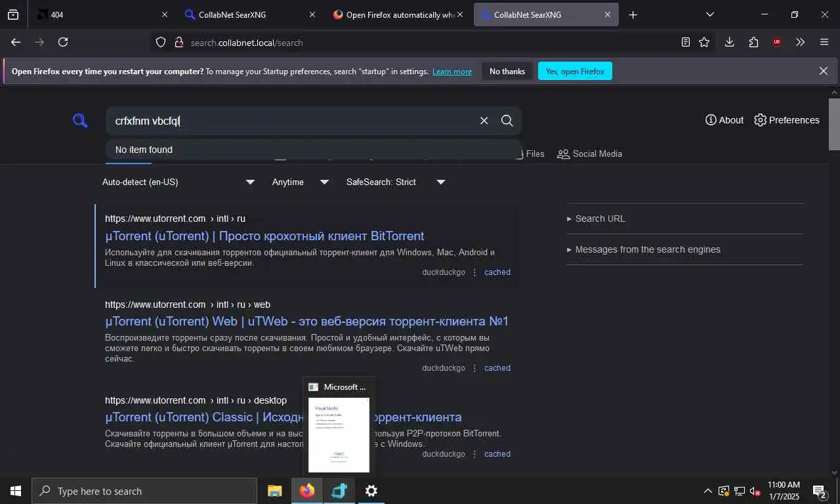List all tabs dropdown arrow

709,14
